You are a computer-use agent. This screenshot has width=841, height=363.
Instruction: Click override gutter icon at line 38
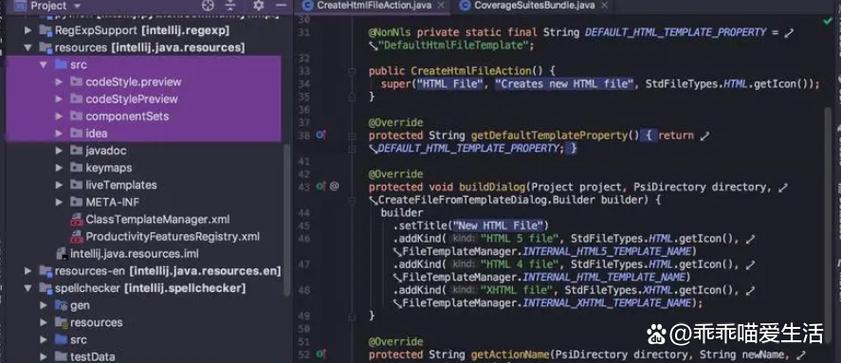click(321, 136)
